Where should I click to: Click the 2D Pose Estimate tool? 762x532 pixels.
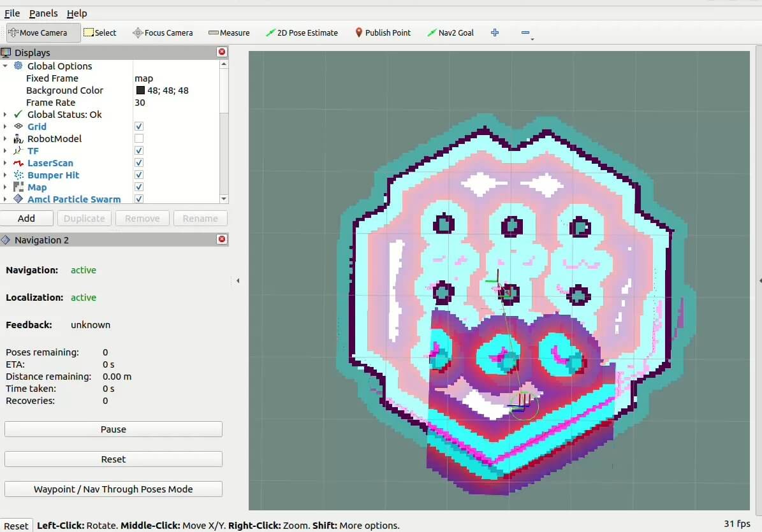click(x=302, y=32)
